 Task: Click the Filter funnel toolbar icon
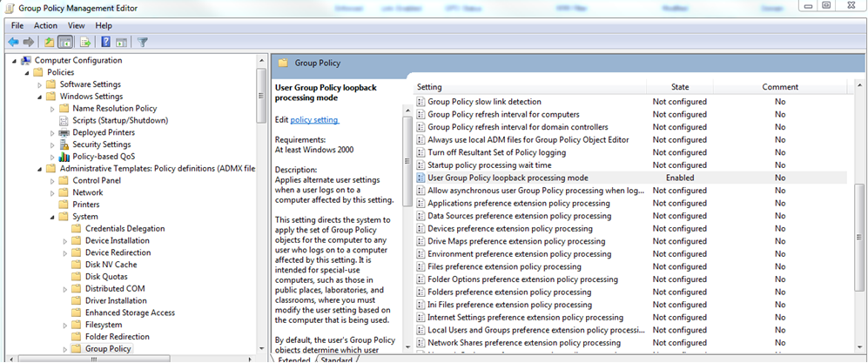click(x=143, y=42)
